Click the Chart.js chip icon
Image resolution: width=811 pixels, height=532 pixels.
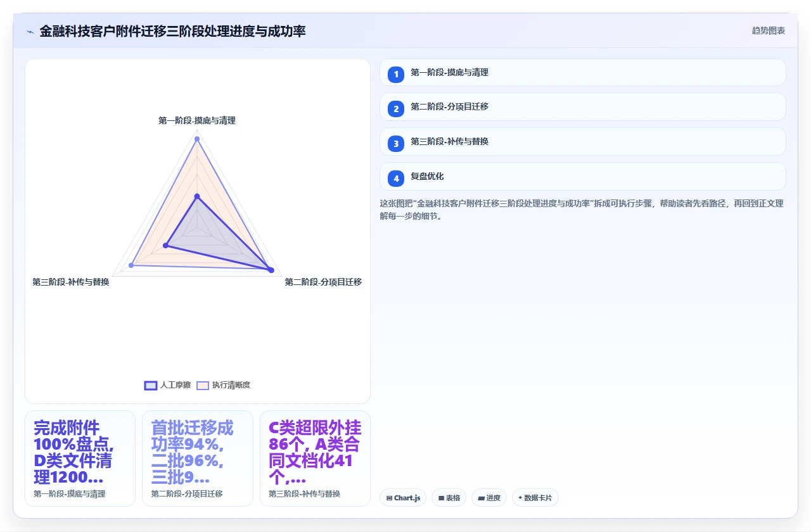[x=389, y=498]
